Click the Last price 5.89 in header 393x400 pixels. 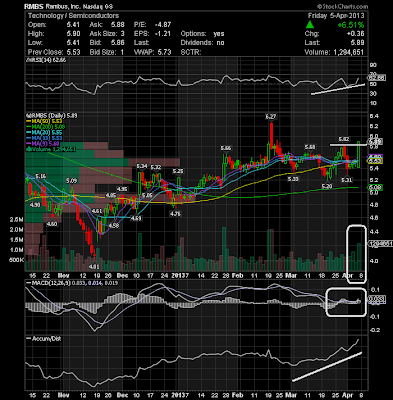(357, 43)
